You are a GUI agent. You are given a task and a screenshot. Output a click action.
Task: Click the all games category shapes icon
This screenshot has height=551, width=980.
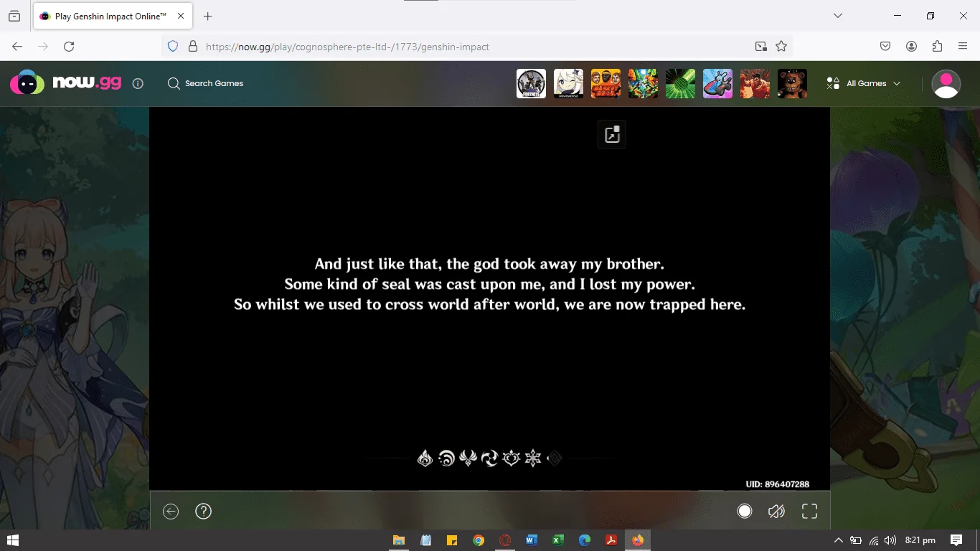(x=833, y=83)
